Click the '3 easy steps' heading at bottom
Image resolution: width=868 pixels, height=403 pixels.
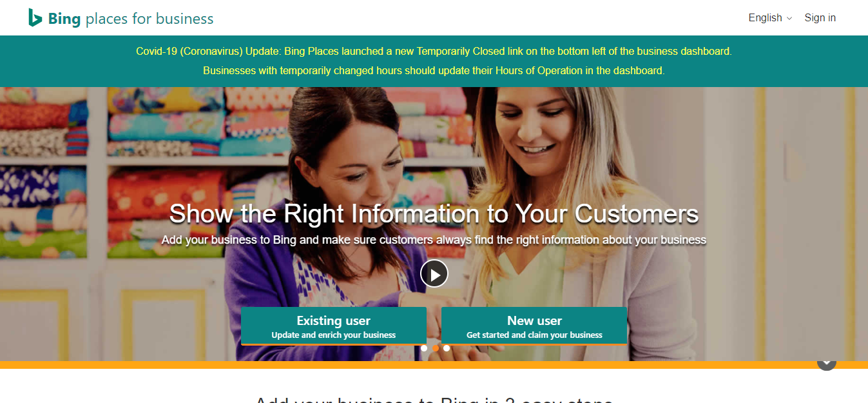tap(434, 399)
